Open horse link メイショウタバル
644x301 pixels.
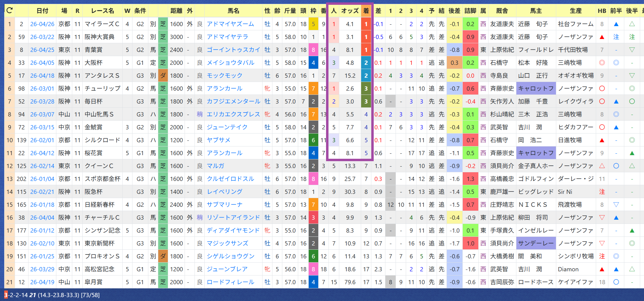(230, 63)
